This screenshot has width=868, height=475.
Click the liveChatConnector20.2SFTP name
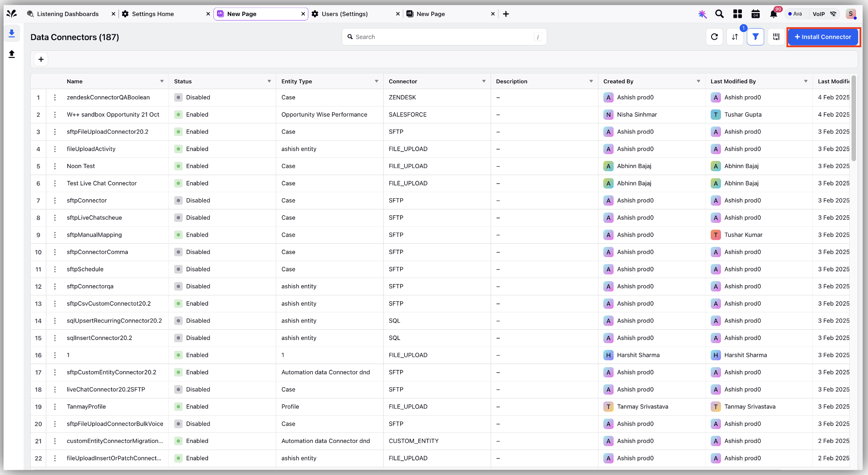pos(106,389)
